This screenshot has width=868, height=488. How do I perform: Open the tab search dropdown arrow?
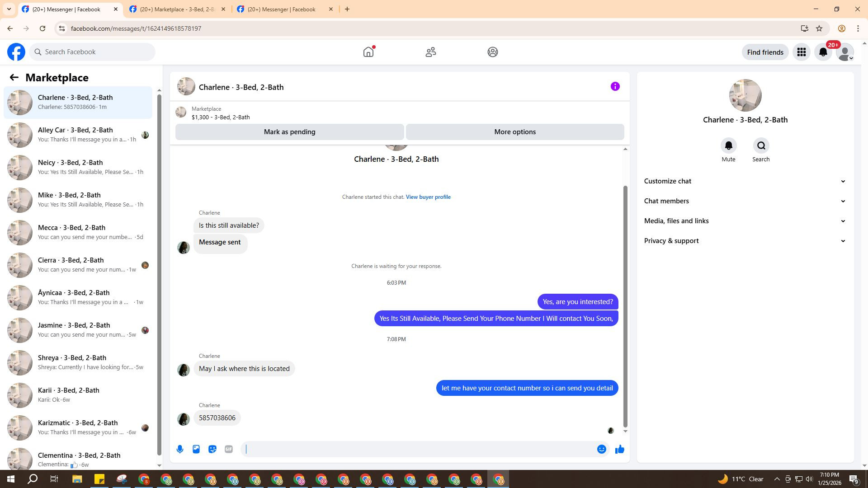point(9,9)
